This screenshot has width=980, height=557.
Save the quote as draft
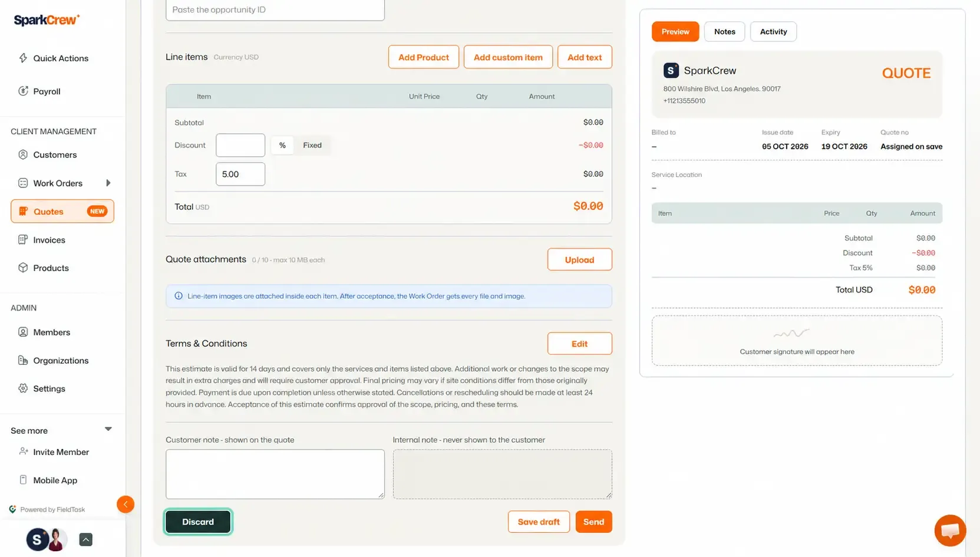click(x=539, y=522)
